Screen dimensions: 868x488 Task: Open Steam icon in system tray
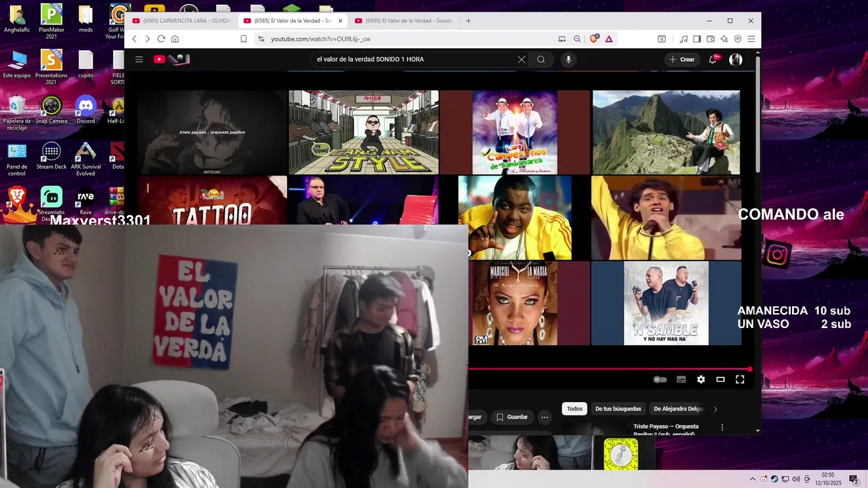[x=774, y=479]
